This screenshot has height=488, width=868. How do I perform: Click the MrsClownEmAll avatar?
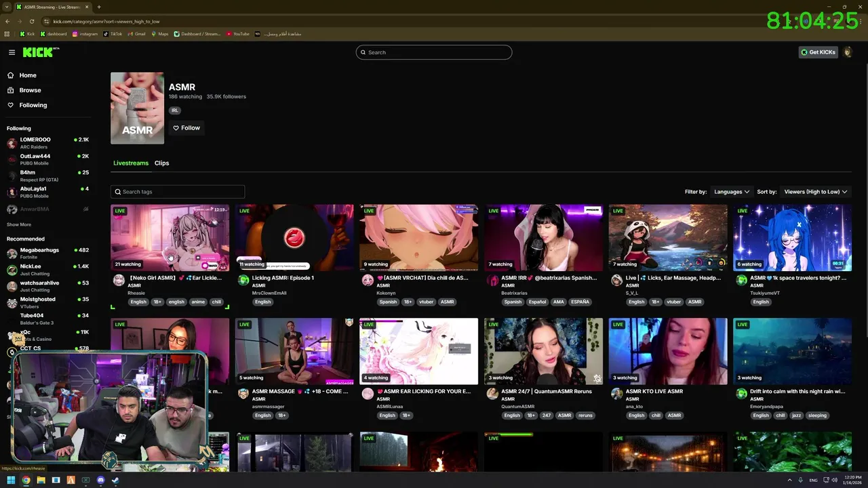[243, 280]
